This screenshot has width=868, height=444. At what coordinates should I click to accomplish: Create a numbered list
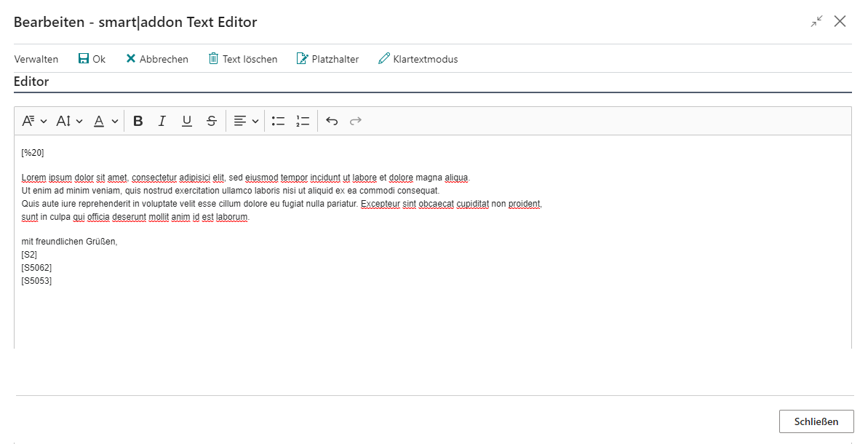click(303, 120)
